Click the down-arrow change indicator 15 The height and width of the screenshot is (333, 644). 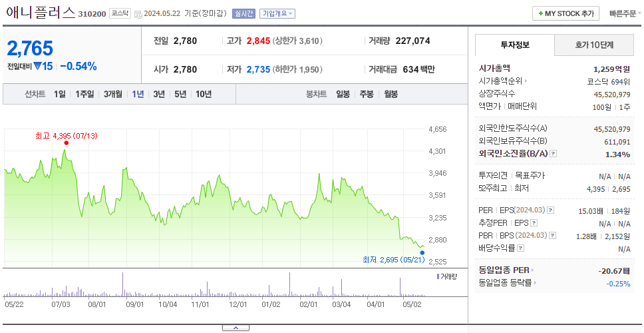click(43, 66)
